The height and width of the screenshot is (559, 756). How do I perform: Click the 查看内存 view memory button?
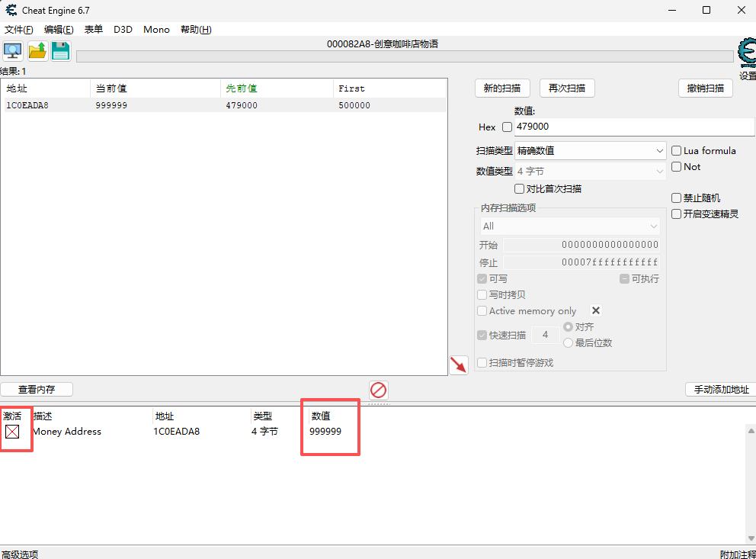tap(37, 390)
